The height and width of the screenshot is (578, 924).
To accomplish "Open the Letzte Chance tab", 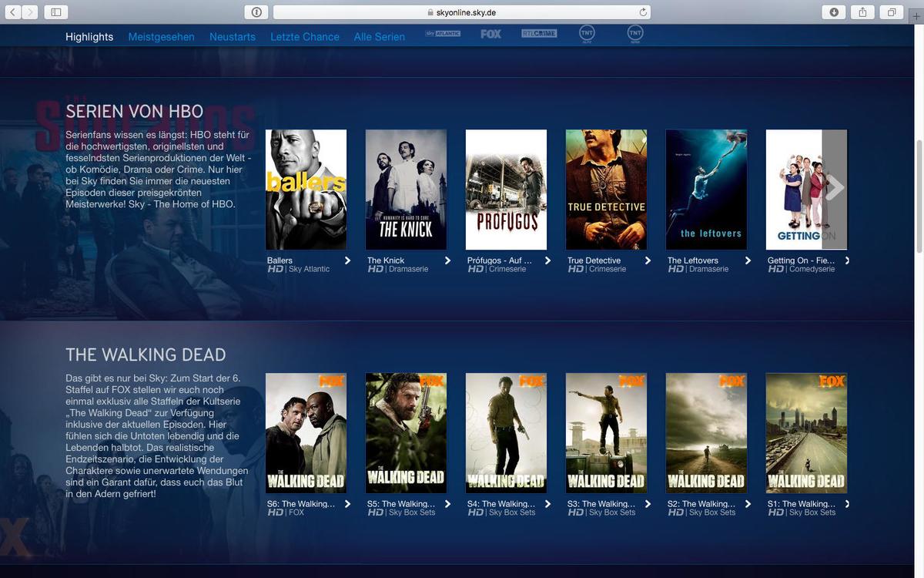I will click(x=305, y=37).
